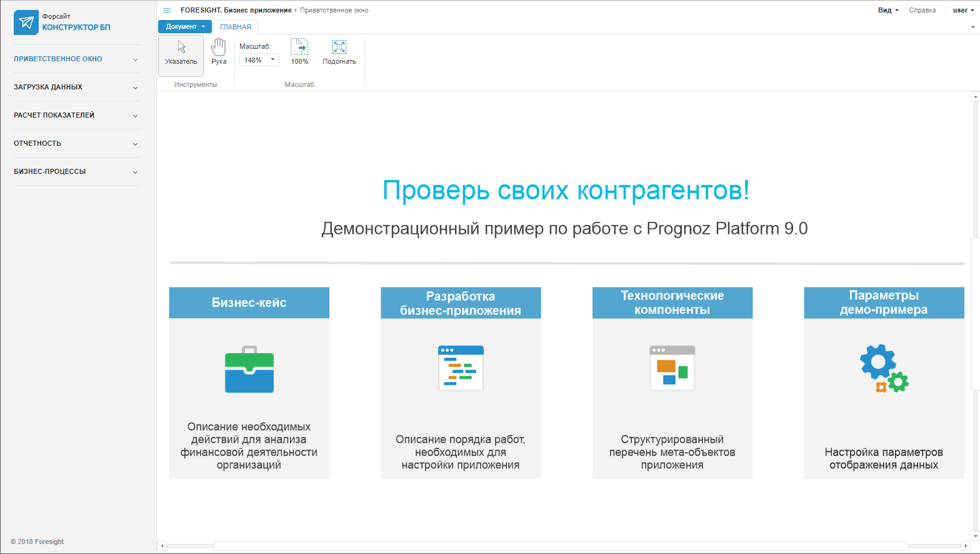Click FORESIGHT. Бизнес приложение breadcrumb

[236, 10]
